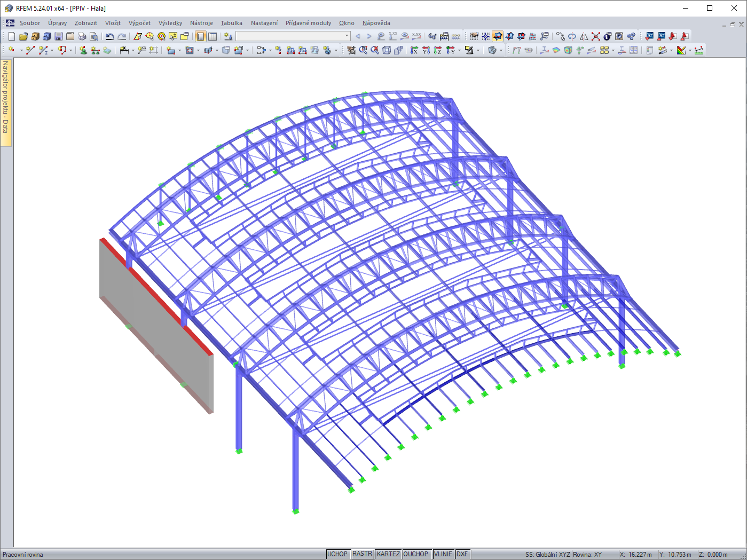
Task: Redo the last undone action
Action: 122,36
